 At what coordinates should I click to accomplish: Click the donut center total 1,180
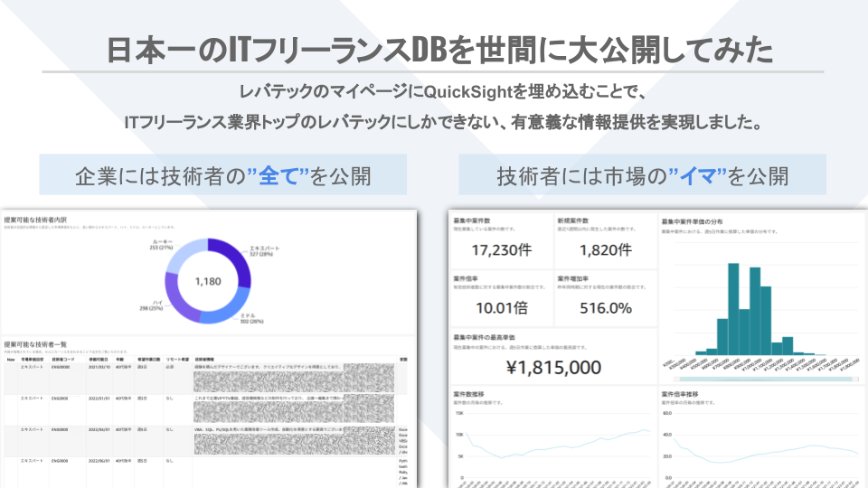click(x=208, y=282)
